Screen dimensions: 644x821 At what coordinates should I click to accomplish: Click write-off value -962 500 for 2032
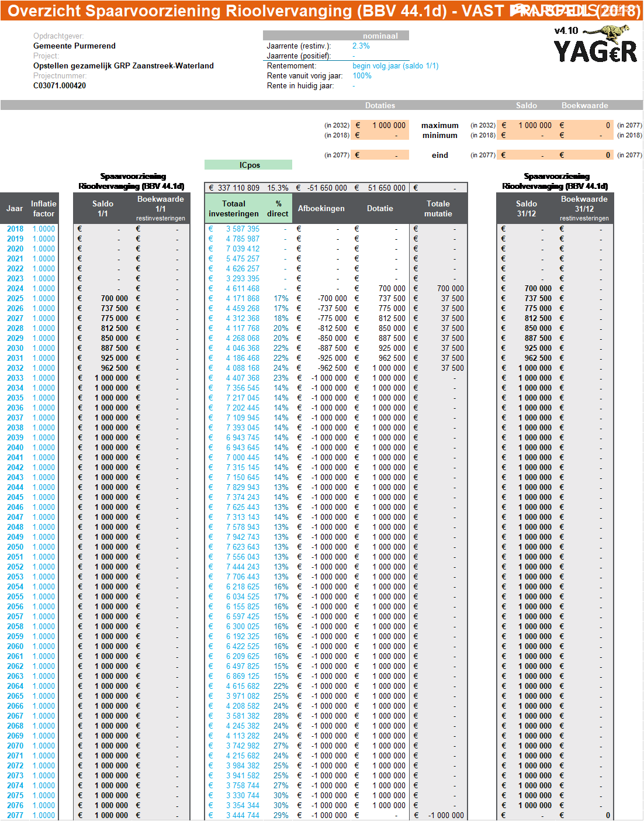[x=333, y=368]
